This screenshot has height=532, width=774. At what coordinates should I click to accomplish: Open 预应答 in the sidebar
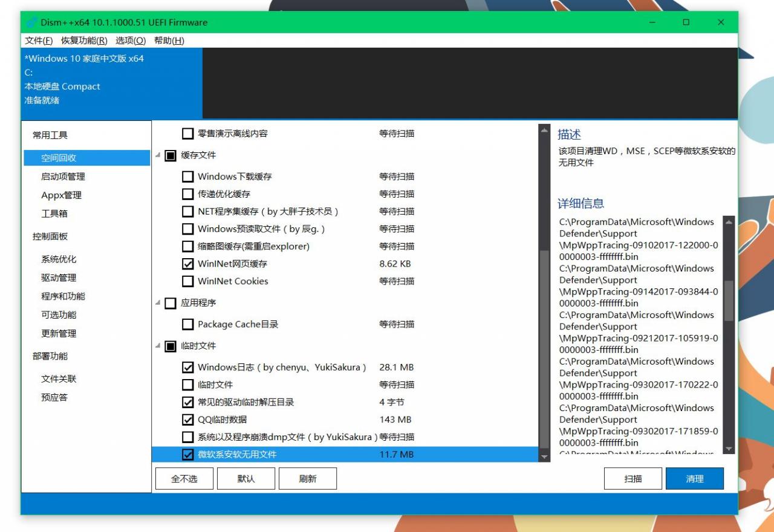(x=54, y=398)
